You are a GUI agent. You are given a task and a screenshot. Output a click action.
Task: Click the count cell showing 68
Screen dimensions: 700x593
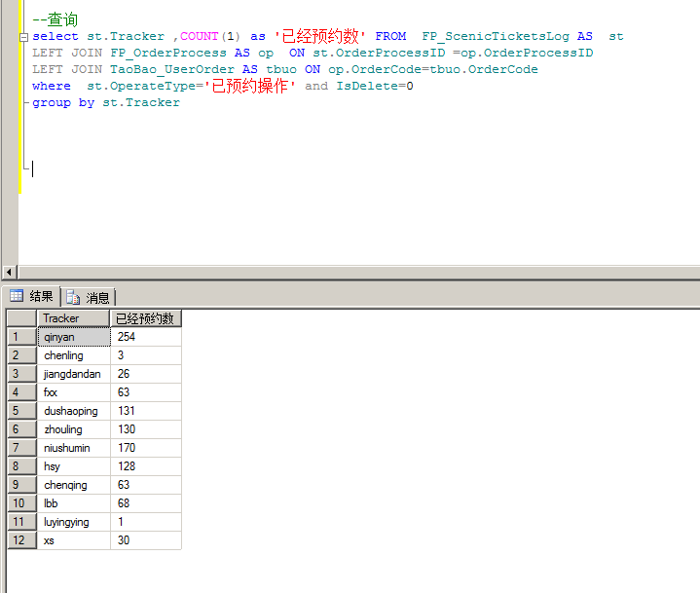tap(146, 503)
